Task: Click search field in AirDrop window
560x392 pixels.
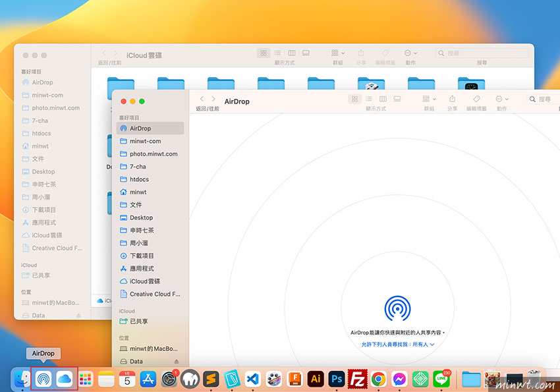Action: pyautogui.click(x=544, y=99)
